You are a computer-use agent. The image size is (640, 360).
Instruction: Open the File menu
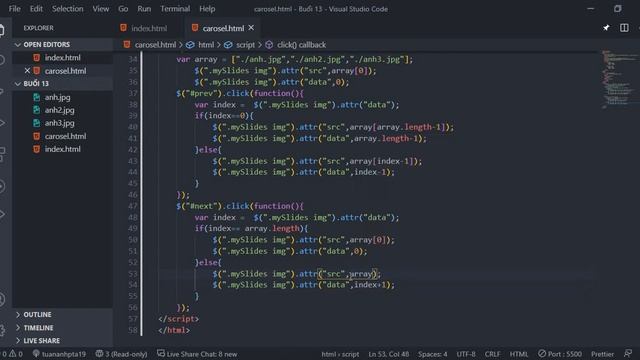[x=14, y=9]
